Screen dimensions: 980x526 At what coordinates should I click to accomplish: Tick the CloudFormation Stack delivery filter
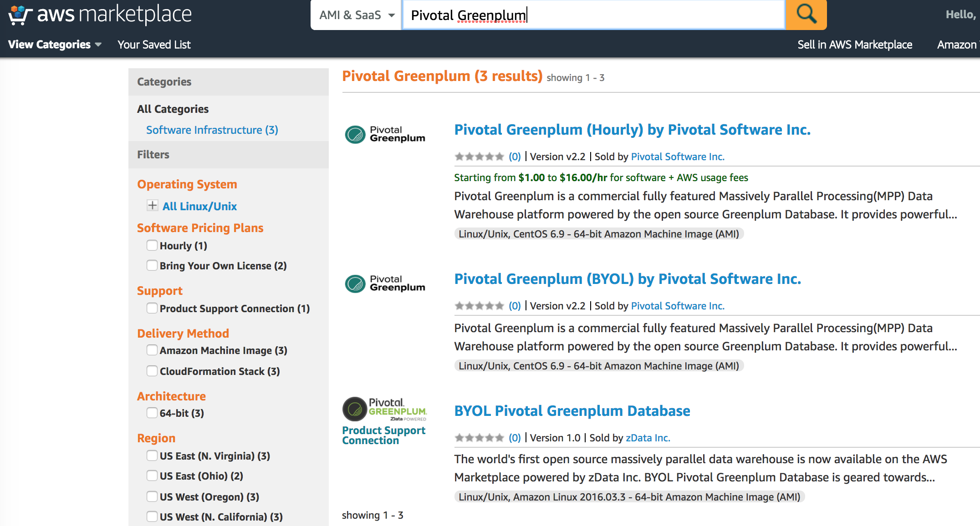tap(152, 371)
